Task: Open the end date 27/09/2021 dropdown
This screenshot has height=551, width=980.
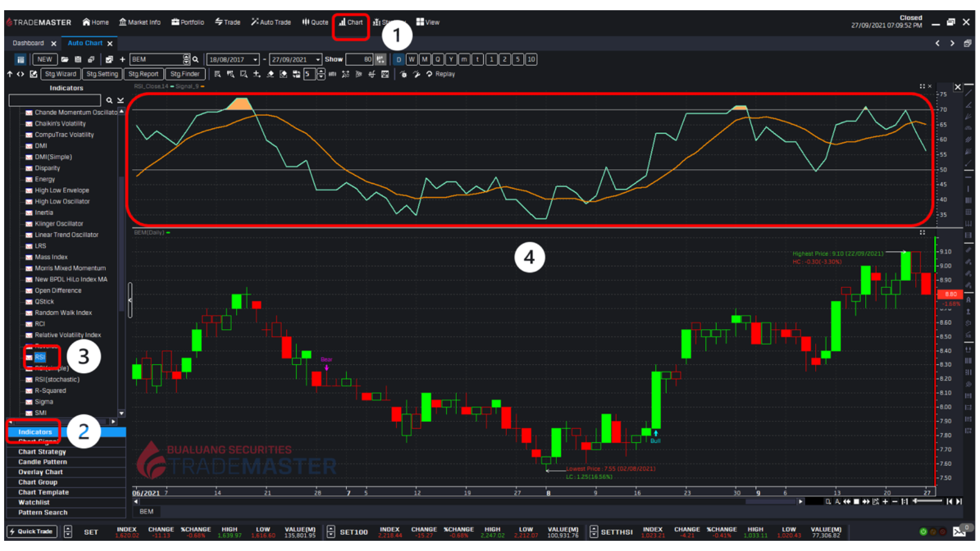Action: [318, 59]
